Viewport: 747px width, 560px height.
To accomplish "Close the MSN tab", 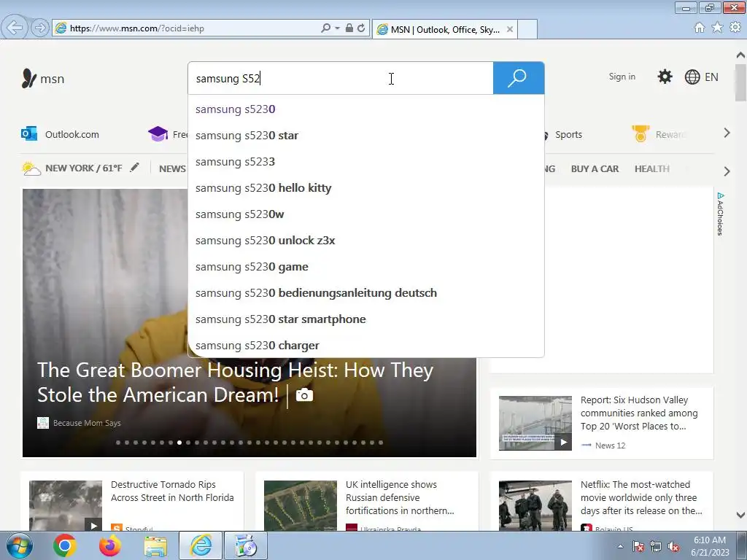I will [510, 29].
